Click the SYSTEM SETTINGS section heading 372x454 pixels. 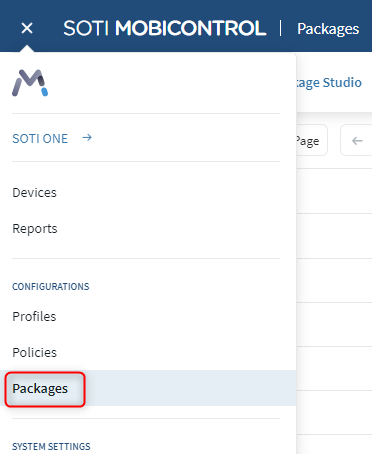coord(51,446)
